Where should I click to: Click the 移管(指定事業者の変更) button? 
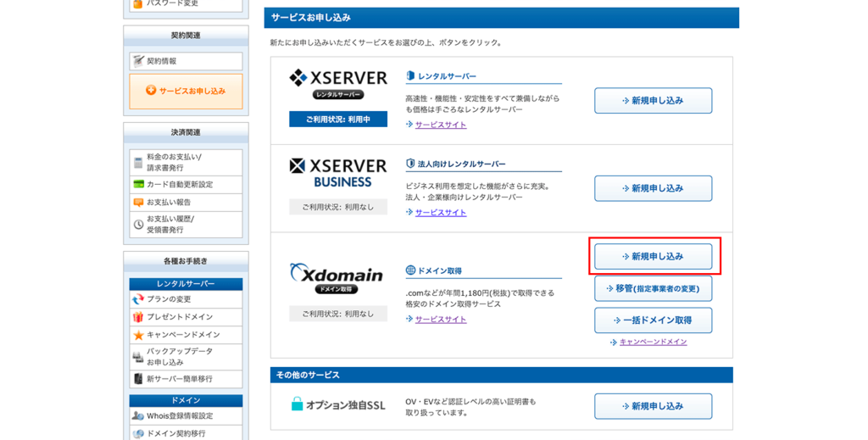coord(654,288)
